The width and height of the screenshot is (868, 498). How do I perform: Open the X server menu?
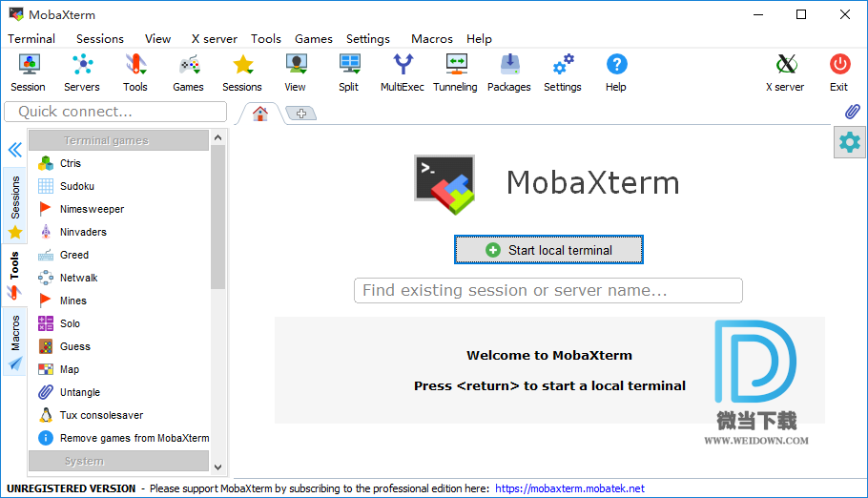click(215, 39)
